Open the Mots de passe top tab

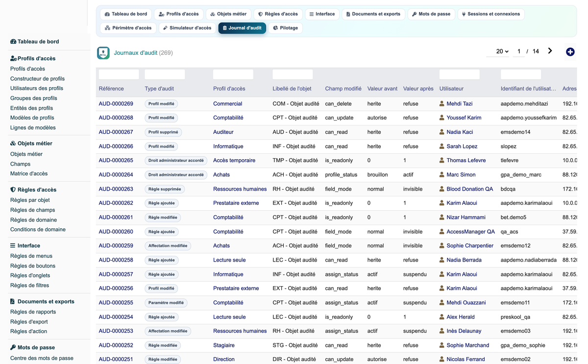tap(431, 14)
